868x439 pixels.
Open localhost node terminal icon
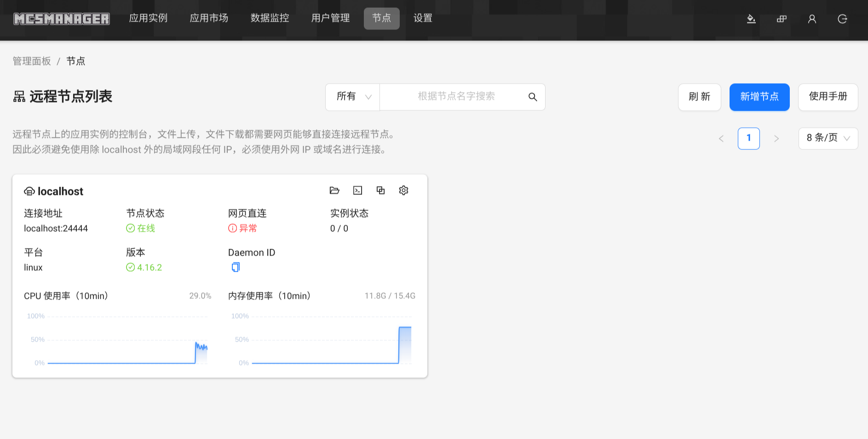(357, 190)
